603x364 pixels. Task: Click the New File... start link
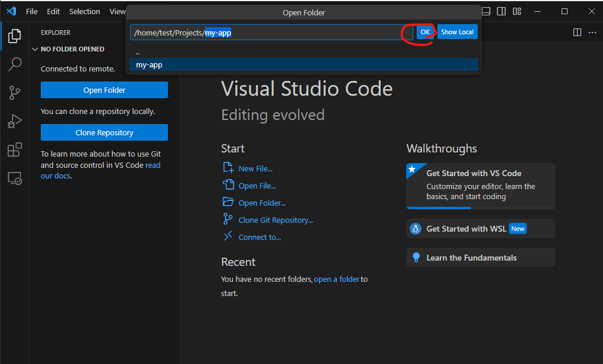255,169
